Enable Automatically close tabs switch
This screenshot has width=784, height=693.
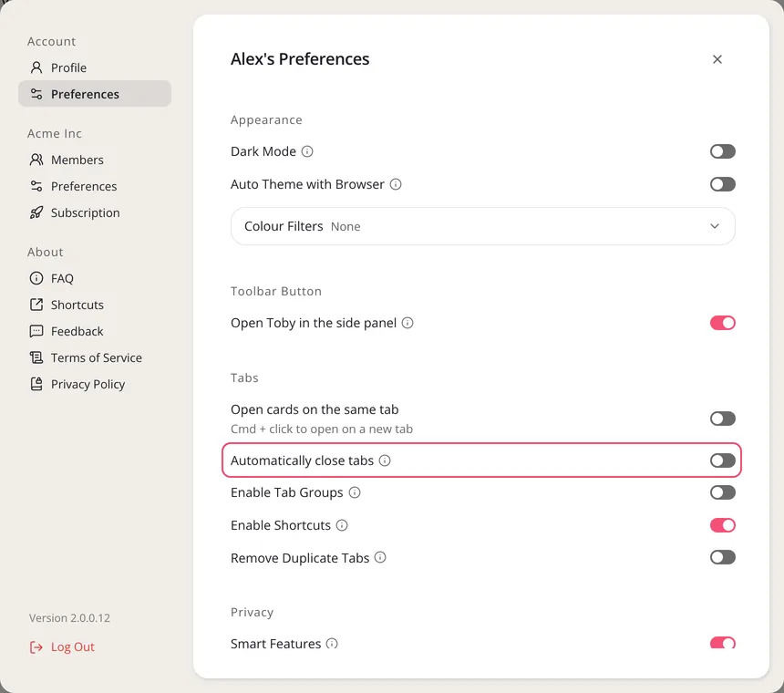723,460
